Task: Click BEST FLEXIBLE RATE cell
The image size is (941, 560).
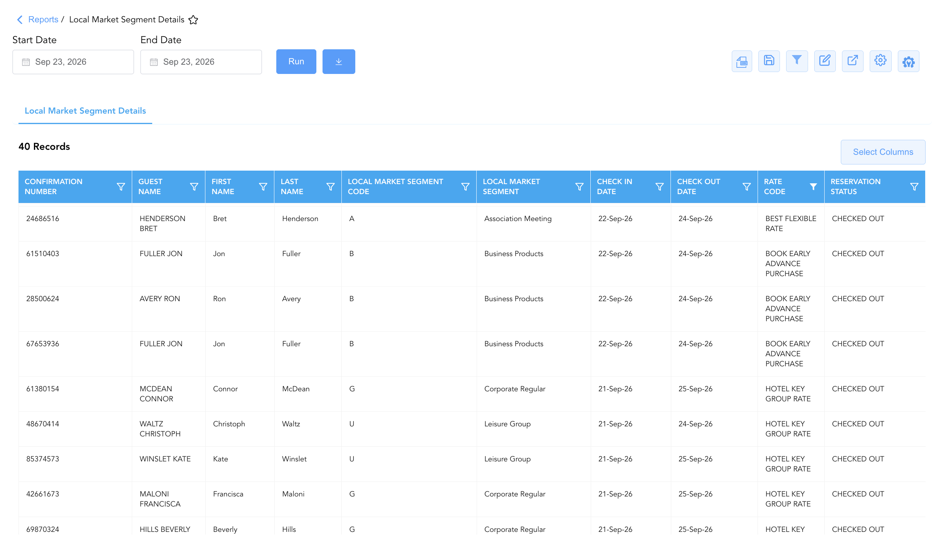Action: point(791,224)
